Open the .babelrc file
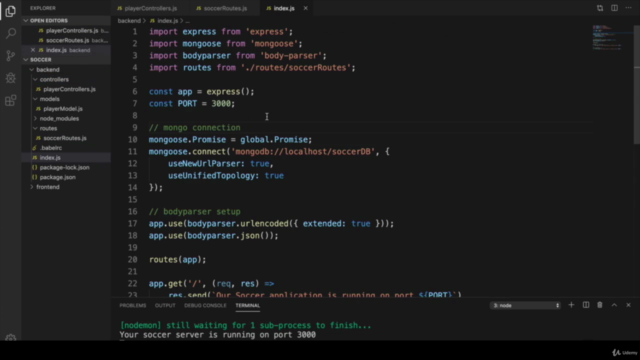The height and width of the screenshot is (360, 640). [51, 148]
